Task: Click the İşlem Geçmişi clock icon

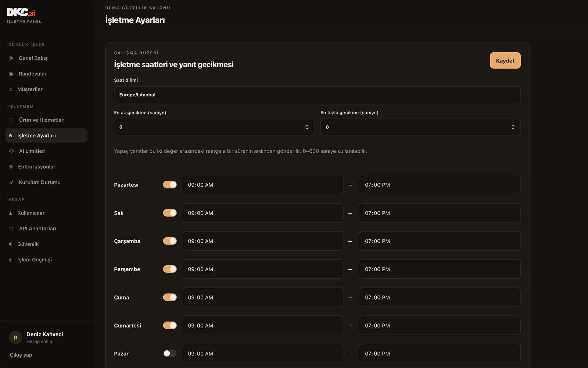Action: click(x=11, y=260)
